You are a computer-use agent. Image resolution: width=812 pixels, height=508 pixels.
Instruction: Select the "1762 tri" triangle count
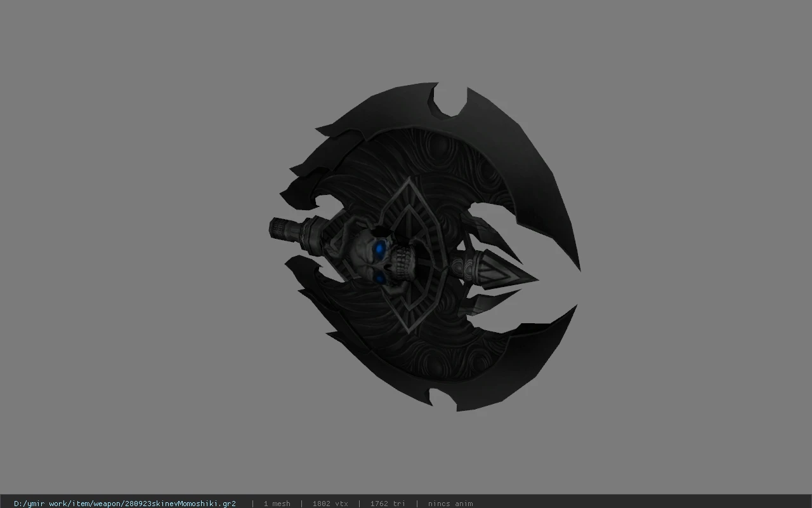(388, 504)
